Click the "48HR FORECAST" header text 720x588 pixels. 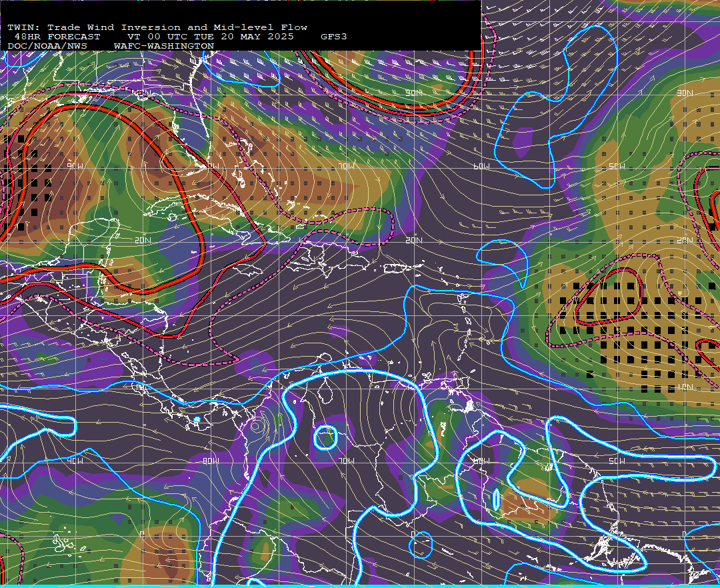pyautogui.click(x=57, y=37)
